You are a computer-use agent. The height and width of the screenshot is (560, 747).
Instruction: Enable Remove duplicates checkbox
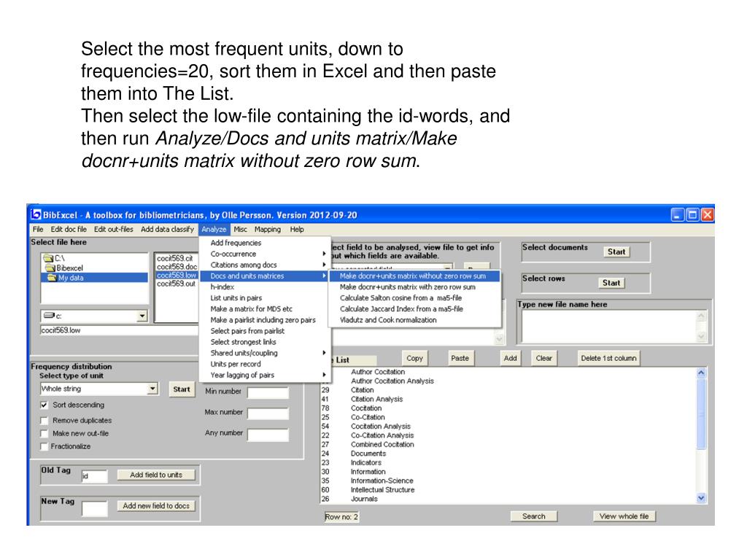click(x=44, y=421)
